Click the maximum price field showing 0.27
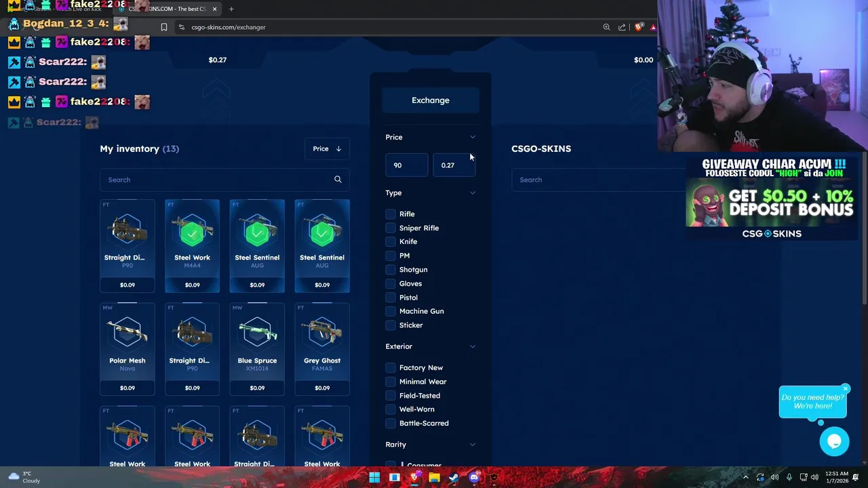 [454, 165]
